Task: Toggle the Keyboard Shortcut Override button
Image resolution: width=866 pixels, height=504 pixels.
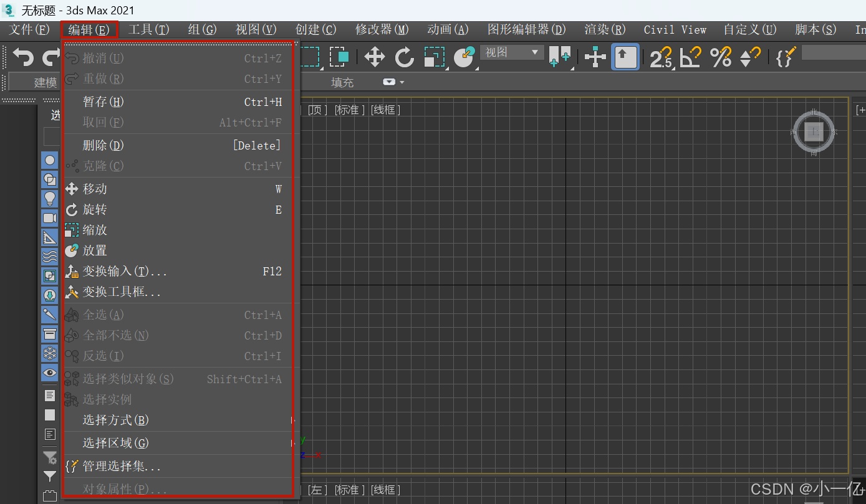Action: click(625, 57)
